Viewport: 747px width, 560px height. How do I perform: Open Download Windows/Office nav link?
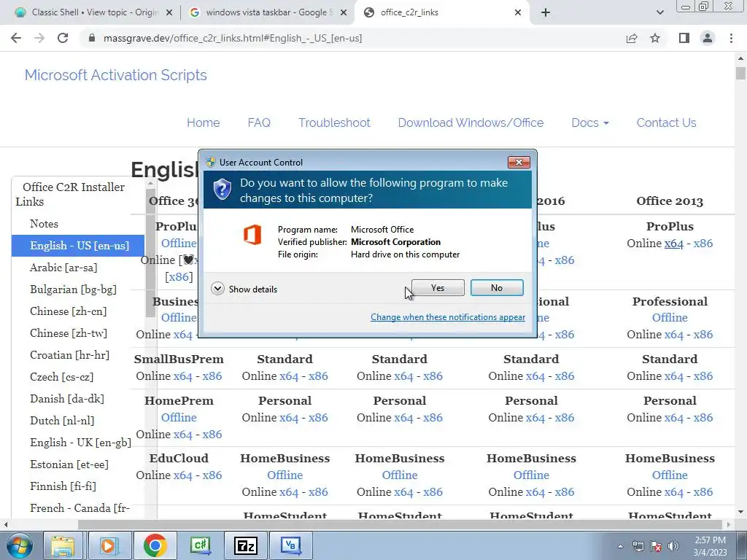pyautogui.click(x=471, y=122)
